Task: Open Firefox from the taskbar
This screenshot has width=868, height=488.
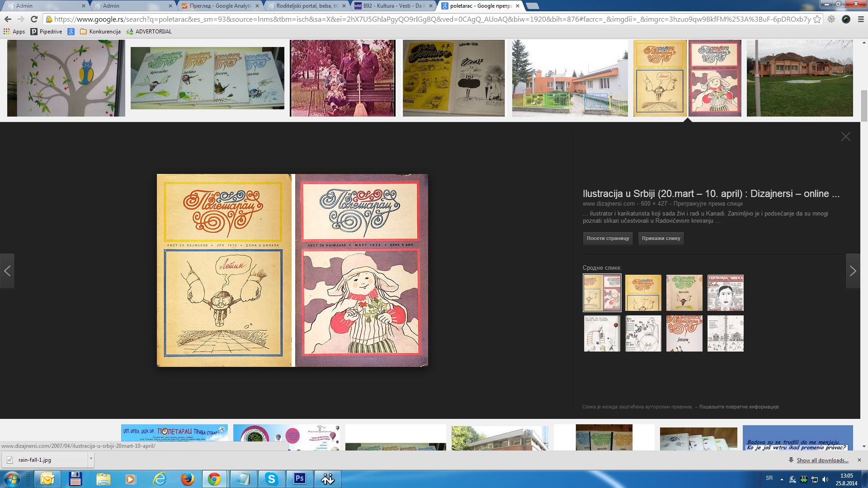Action: point(187,479)
